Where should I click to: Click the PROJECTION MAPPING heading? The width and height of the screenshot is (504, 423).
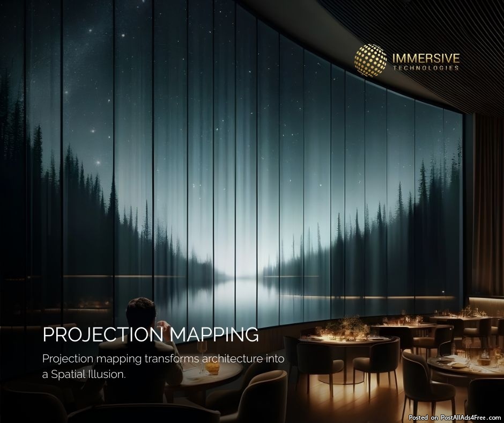(x=150, y=334)
